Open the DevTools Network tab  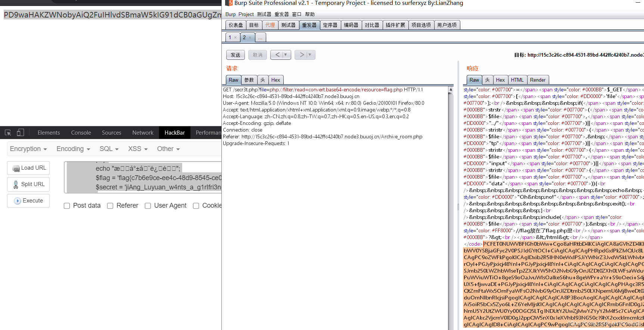143,133
